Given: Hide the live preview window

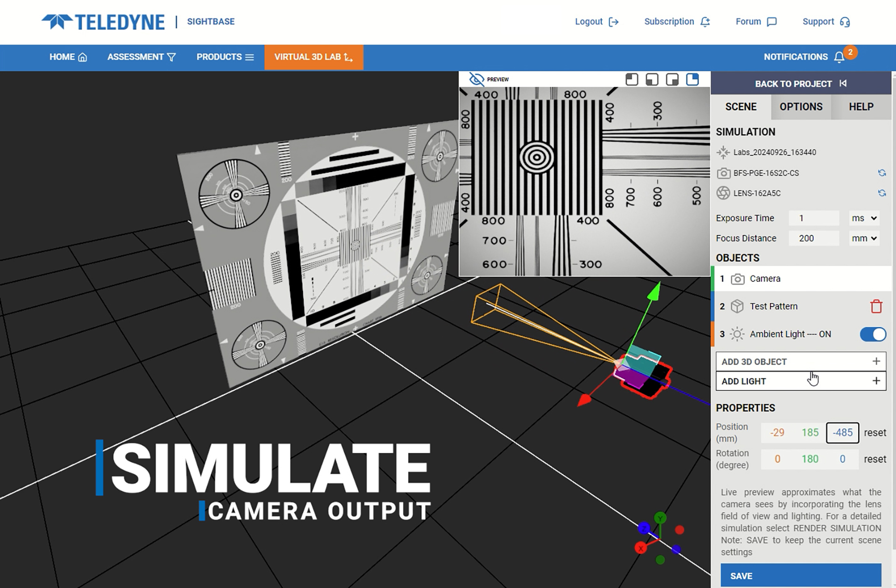Looking at the screenshot, I should [477, 79].
